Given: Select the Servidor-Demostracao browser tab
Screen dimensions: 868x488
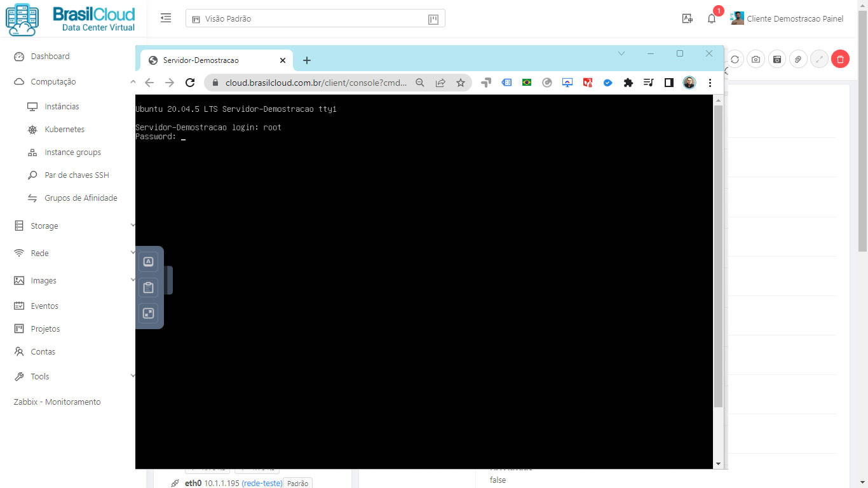Looking at the screenshot, I should point(216,60).
